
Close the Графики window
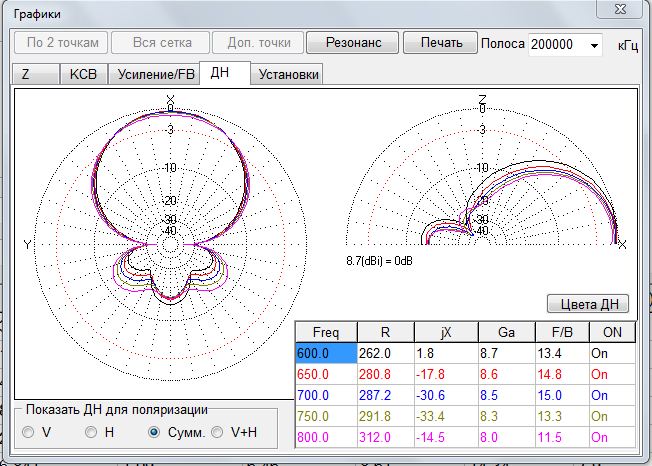(x=621, y=10)
